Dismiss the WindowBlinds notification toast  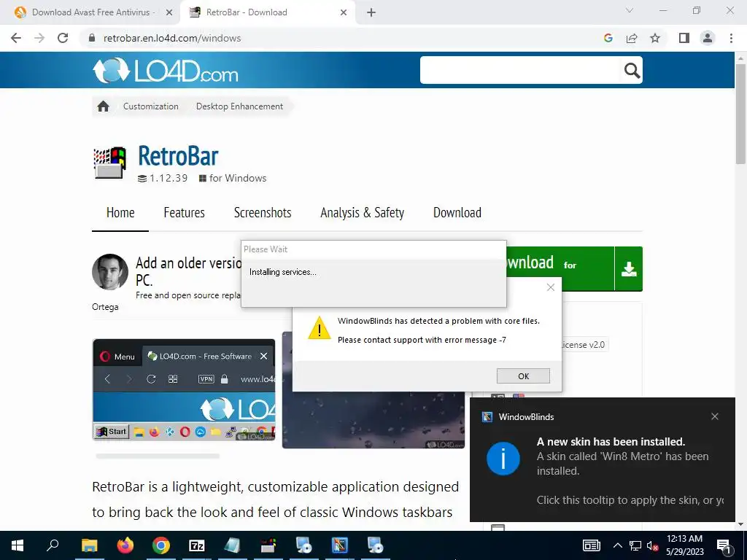pyautogui.click(x=715, y=416)
